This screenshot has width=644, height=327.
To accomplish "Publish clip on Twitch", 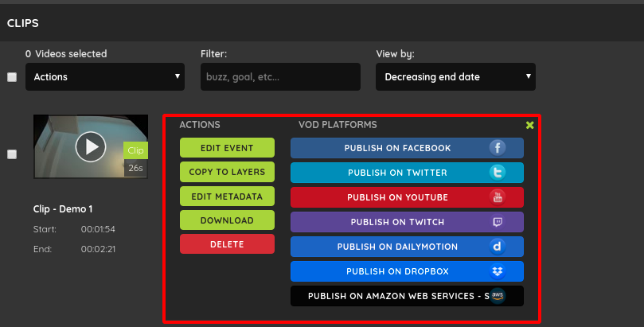I will [x=407, y=222].
